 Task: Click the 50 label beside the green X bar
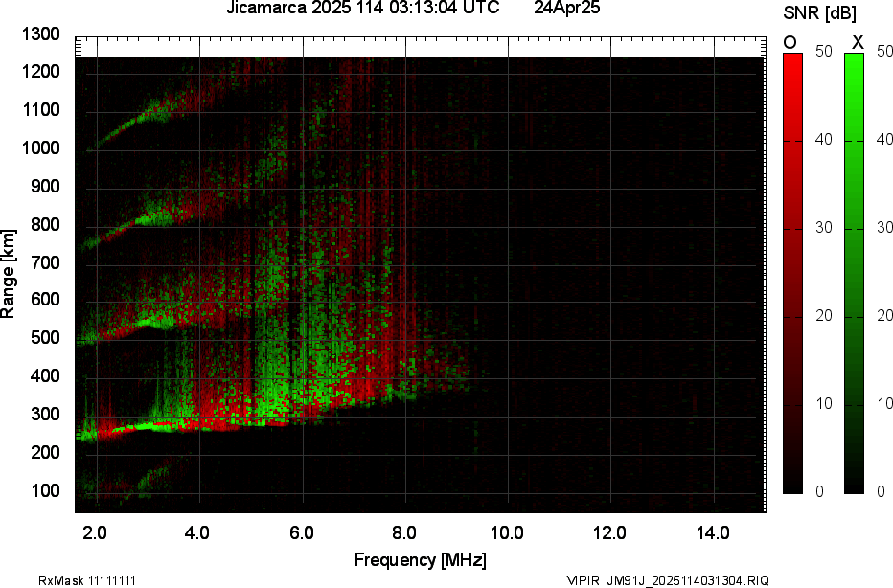tap(885, 51)
